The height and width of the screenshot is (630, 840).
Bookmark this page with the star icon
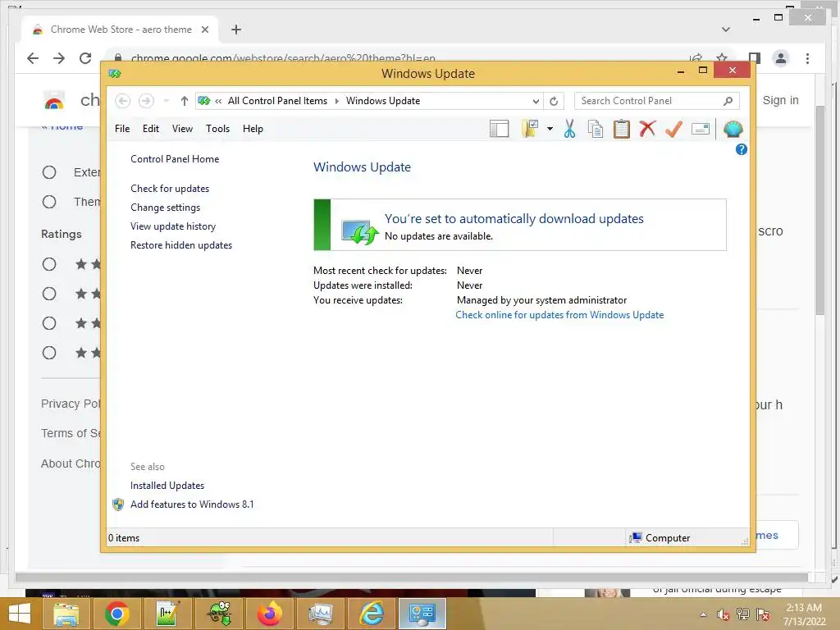pos(722,57)
